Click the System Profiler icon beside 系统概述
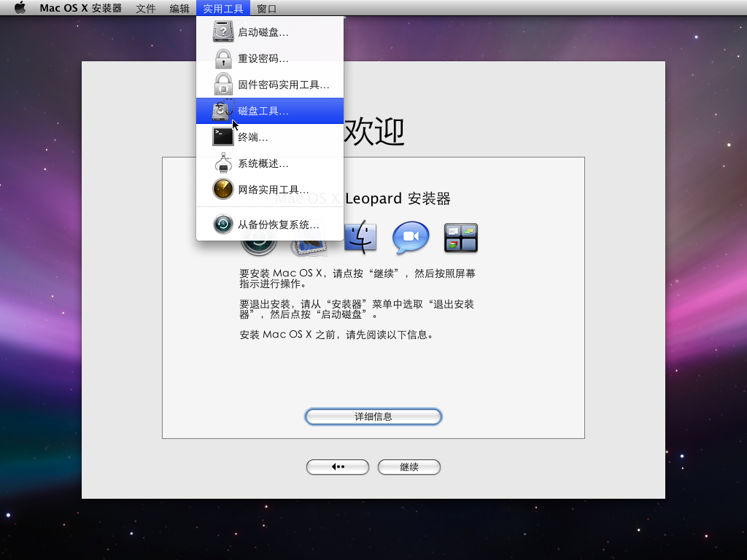 223,163
